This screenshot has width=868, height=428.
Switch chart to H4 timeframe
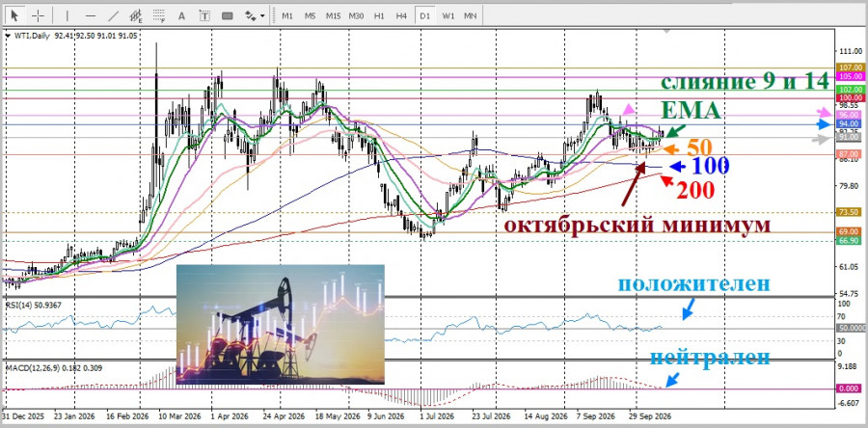[402, 15]
